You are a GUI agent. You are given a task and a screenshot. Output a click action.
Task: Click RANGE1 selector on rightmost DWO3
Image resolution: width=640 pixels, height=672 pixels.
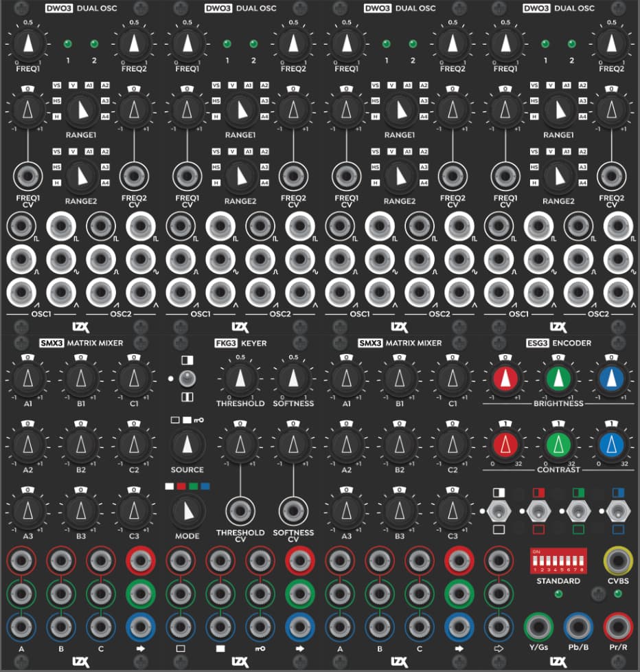[558, 110]
